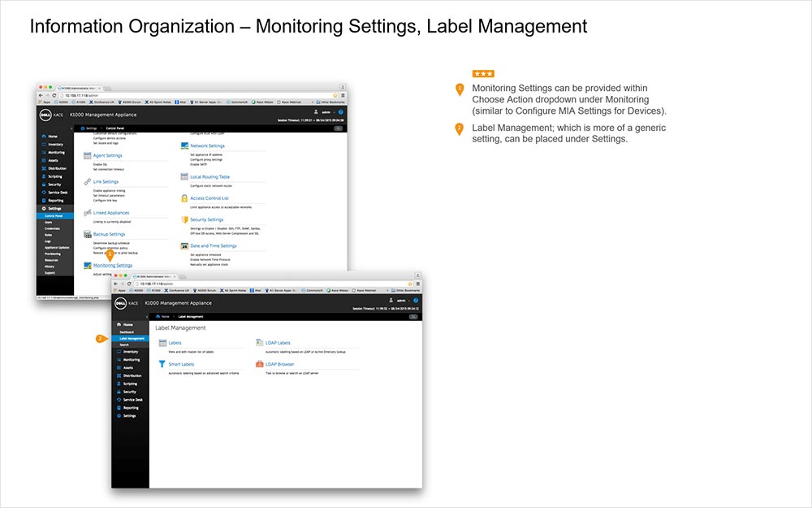Click the search magnifier icon

click(x=412, y=317)
